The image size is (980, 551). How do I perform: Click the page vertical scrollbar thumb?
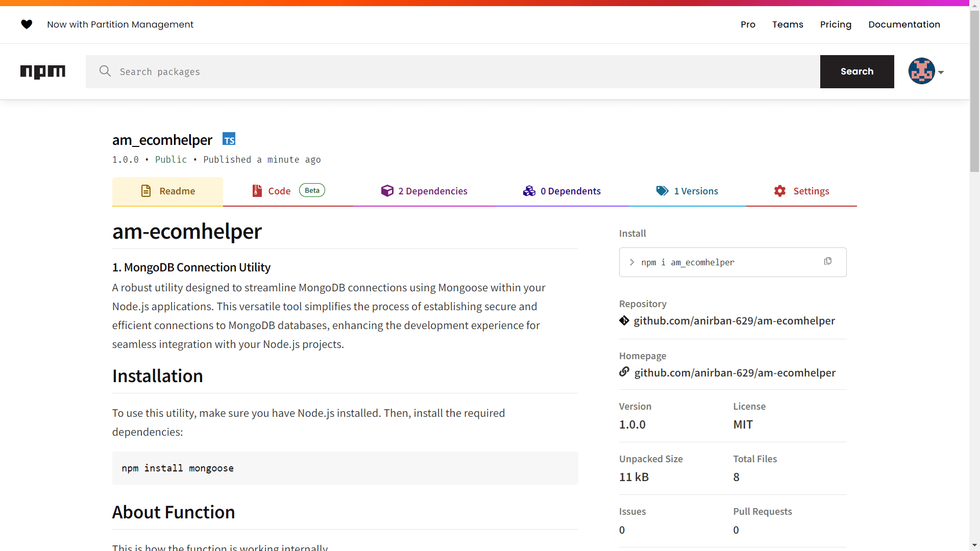(x=974, y=92)
